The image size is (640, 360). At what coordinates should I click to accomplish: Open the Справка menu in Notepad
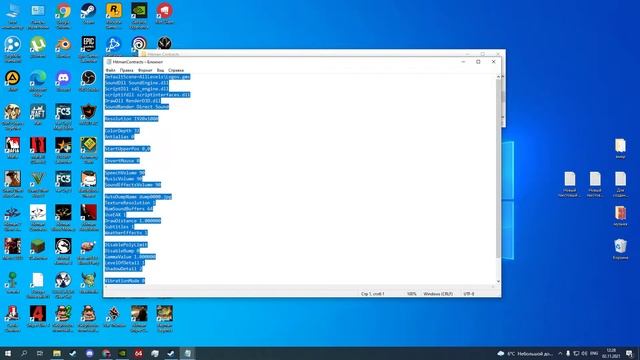[176, 70]
